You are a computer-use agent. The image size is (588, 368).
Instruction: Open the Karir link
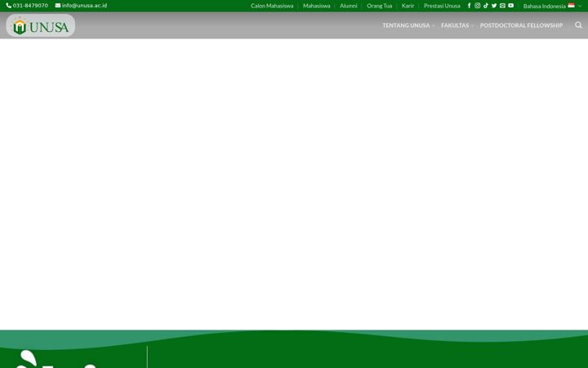click(x=408, y=6)
